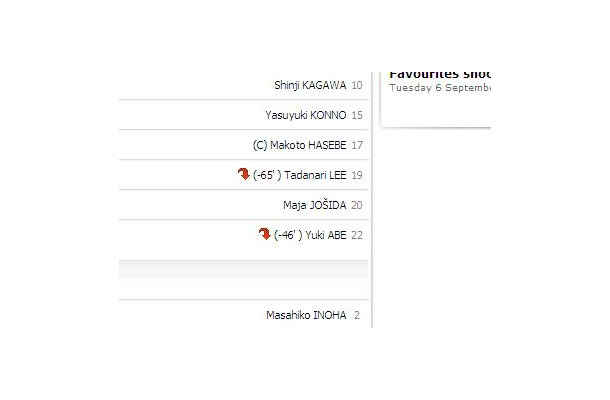This screenshot has width=610, height=400.
Task: Click the substitution arrow icon beside Yuki ABE
Action: [x=265, y=234]
